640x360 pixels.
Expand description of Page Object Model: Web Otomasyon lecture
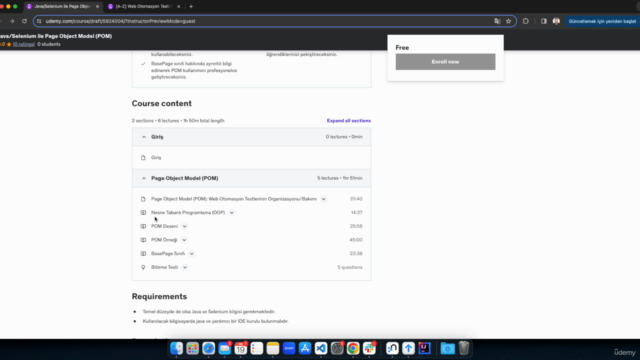click(x=323, y=199)
